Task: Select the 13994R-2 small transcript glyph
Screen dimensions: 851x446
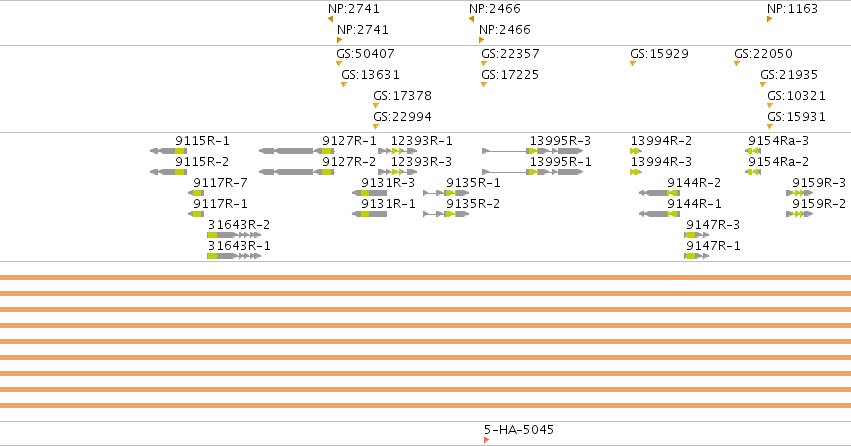Action: (636, 151)
